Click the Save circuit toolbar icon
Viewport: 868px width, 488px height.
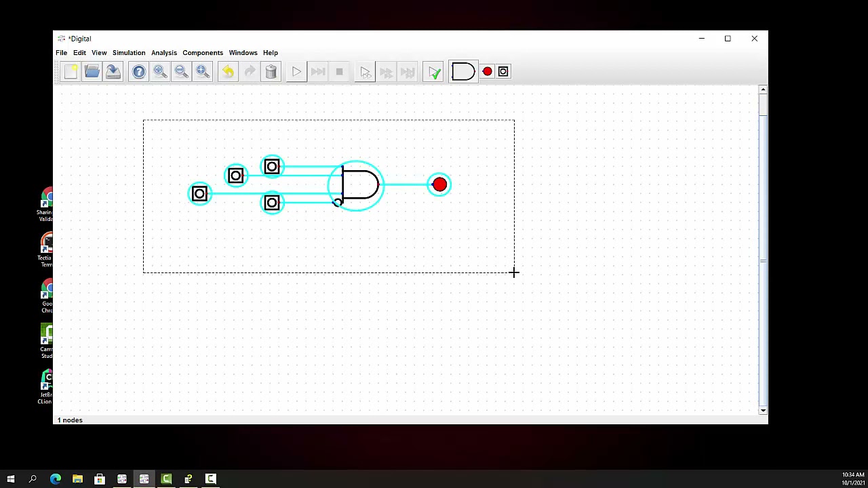tap(113, 72)
